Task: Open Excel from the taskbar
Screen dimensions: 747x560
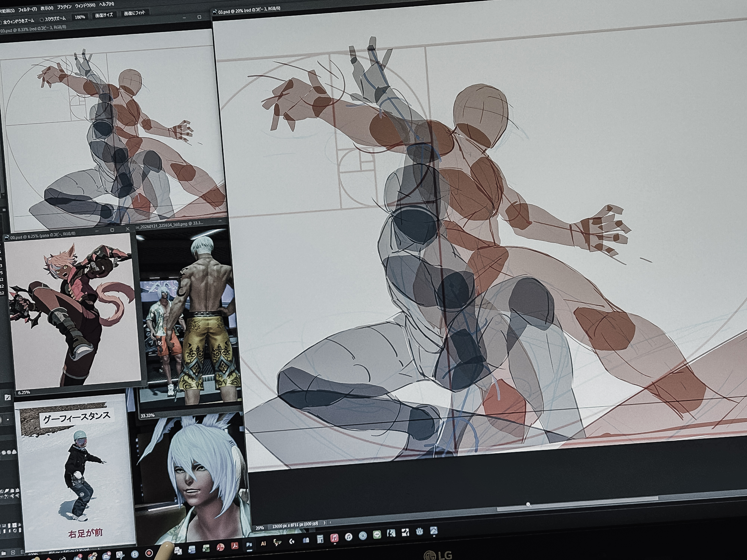Action: [x=206, y=548]
